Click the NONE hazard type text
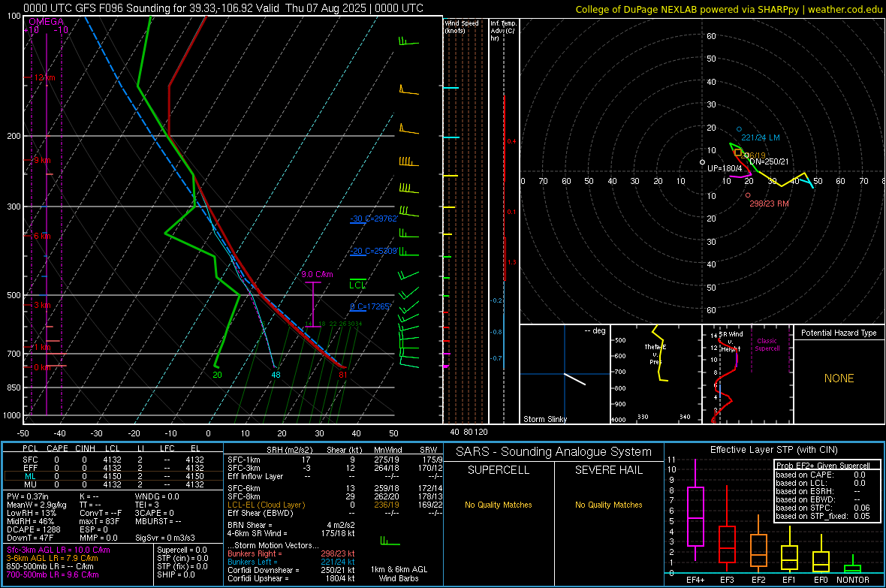The image size is (886, 588). click(x=839, y=378)
